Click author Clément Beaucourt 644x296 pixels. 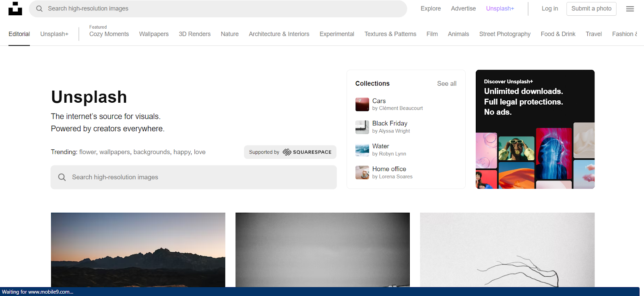coord(401,108)
